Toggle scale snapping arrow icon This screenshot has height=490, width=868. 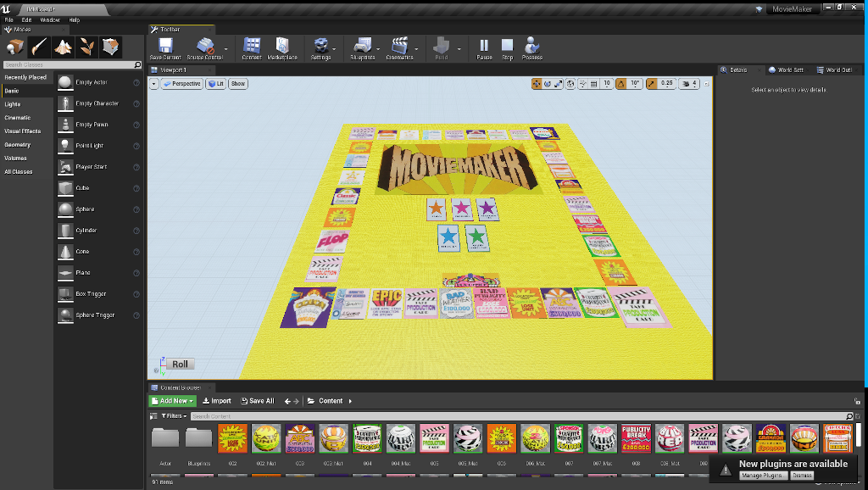652,84
